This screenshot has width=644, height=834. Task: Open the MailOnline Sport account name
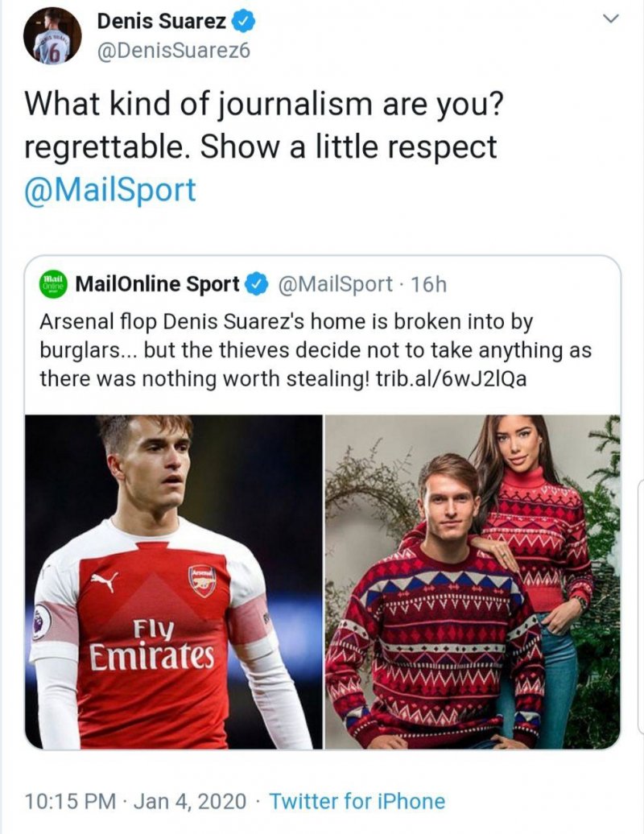click(157, 284)
